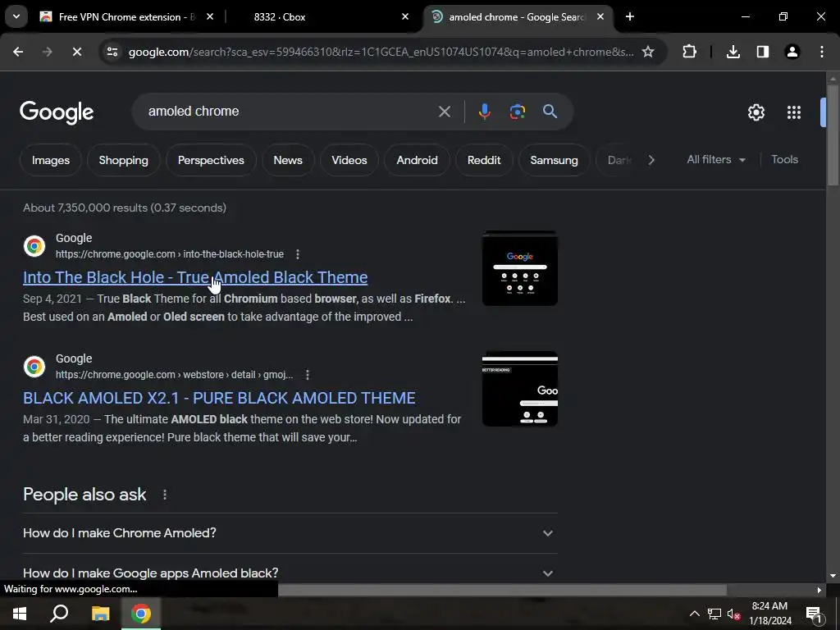840x630 pixels.
Task: Clear the search query text
Action: (x=444, y=112)
